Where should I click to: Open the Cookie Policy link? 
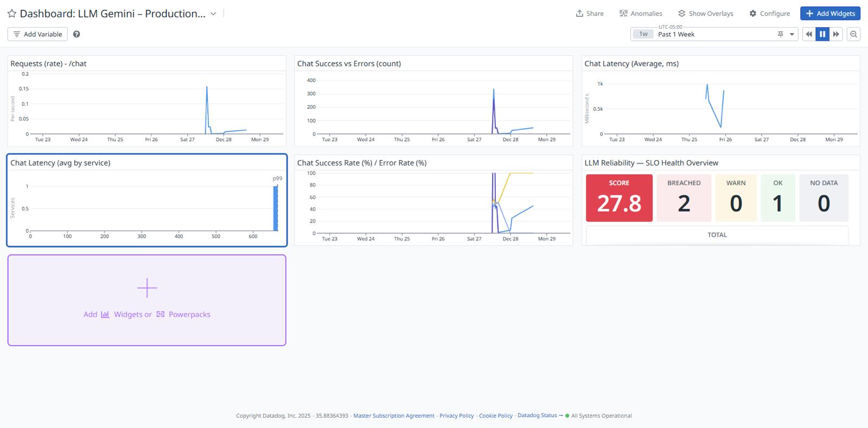(496, 416)
